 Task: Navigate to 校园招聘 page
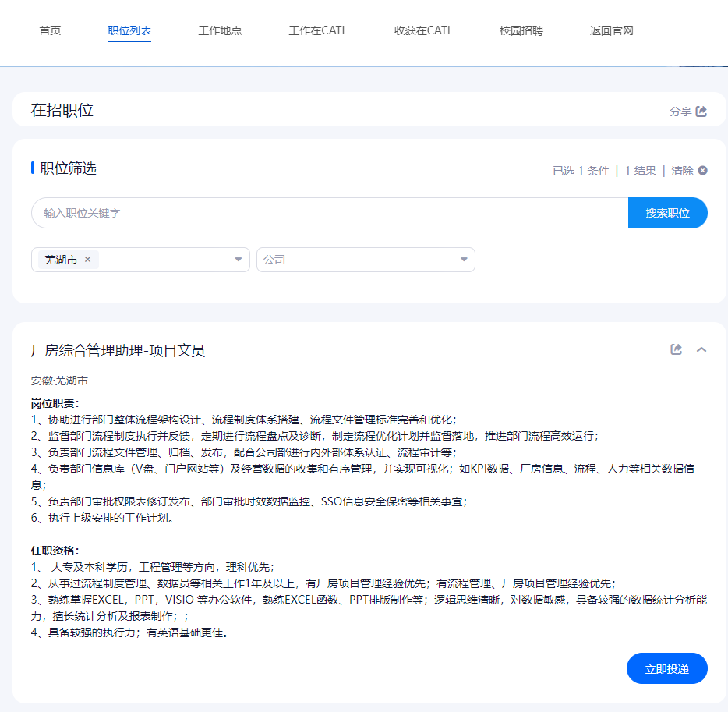[x=521, y=30]
